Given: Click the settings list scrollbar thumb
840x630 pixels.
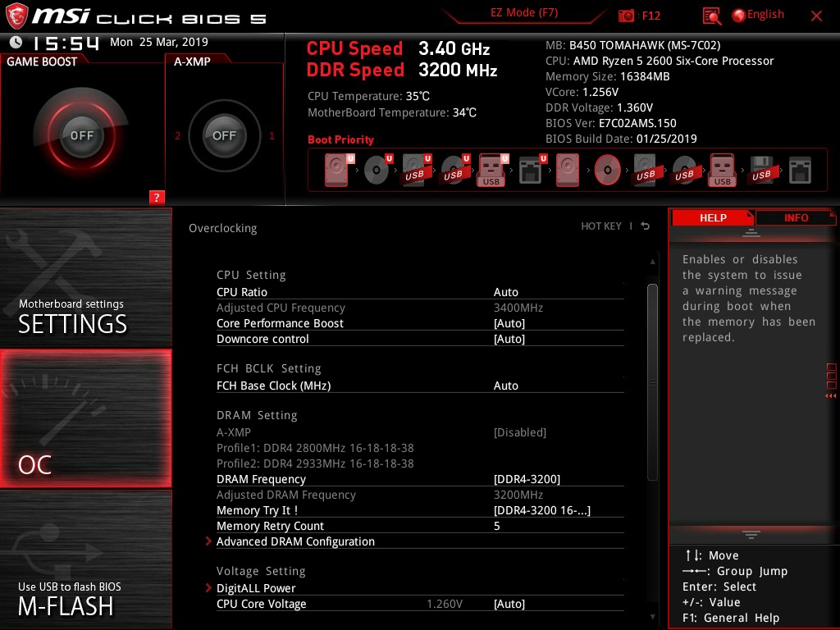Looking at the screenshot, I should click(652, 382).
